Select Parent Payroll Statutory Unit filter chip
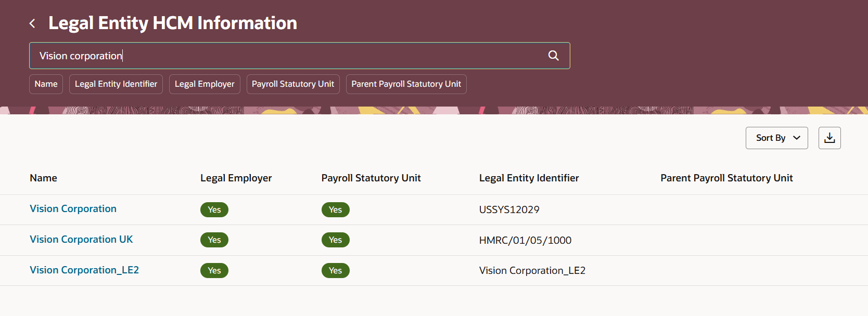 coord(406,84)
